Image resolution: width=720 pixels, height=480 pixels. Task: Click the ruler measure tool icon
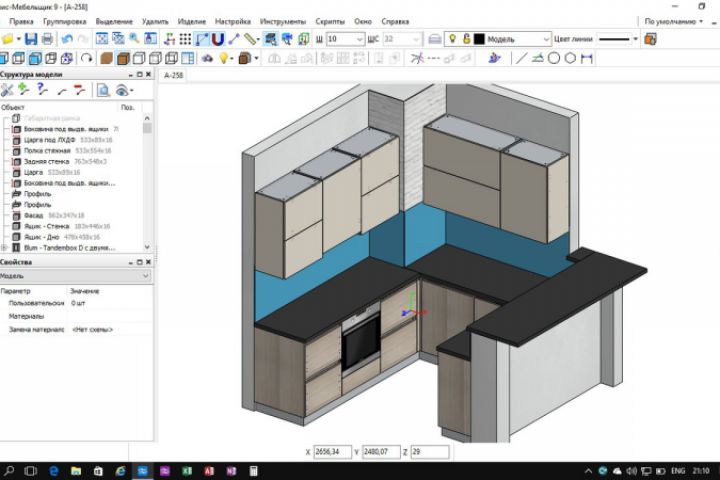pyautogui.click(x=250, y=39)
